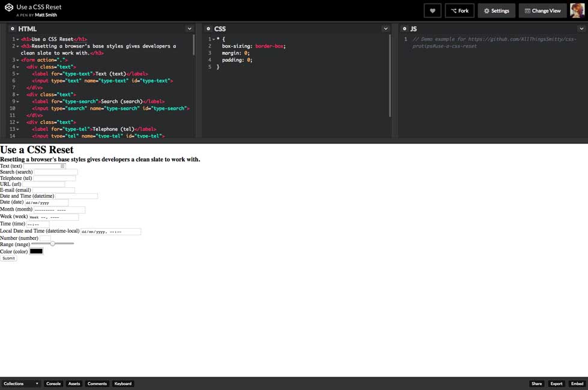Expand the JS editor dropdown chevron
Image resolution: width=588 pixels, height=390 pixels.
[581, 29]
